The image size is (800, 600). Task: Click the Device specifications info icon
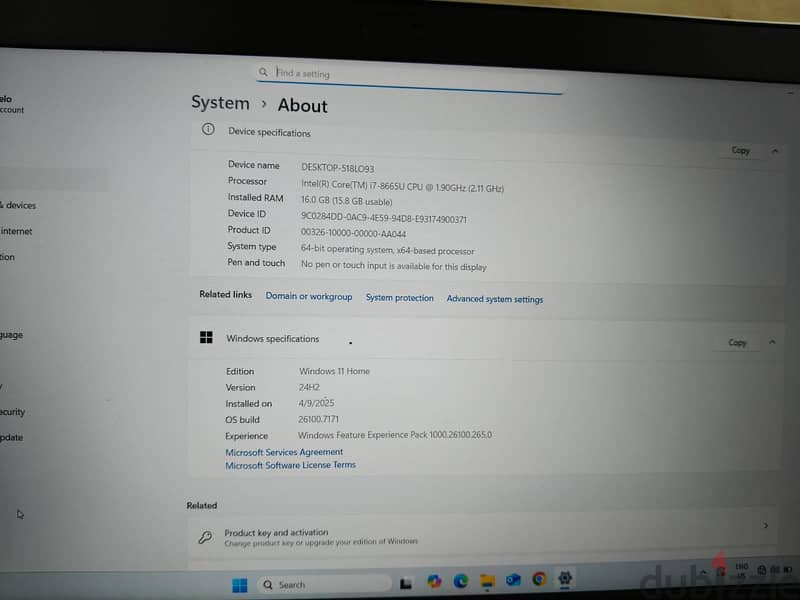pyautogui.click(x=208, y=129)
